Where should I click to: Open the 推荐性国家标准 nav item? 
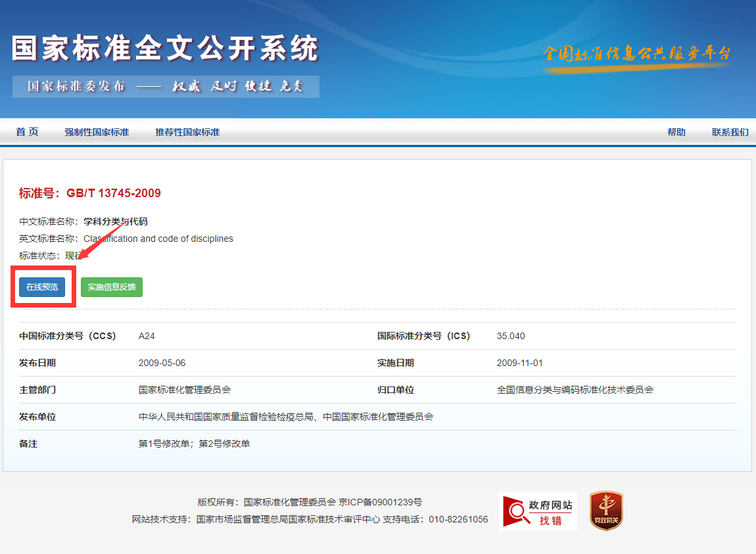(187, 132)
